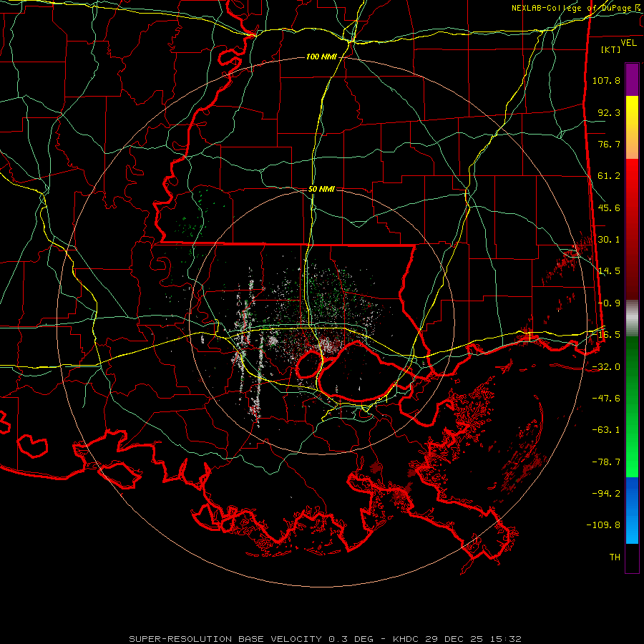The image size is (644, 644).
Task: Click the VEL legend title
Action: coord(628,43)
